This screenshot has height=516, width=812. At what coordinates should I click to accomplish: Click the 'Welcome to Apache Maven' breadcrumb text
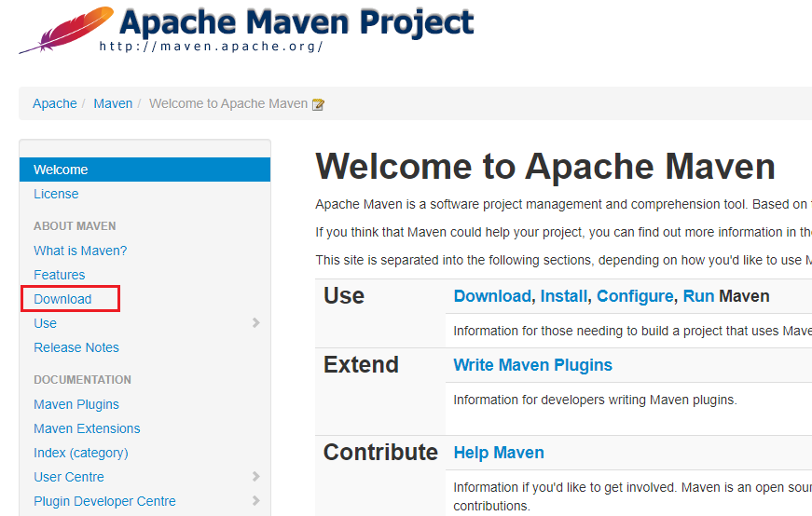(228, 103)
